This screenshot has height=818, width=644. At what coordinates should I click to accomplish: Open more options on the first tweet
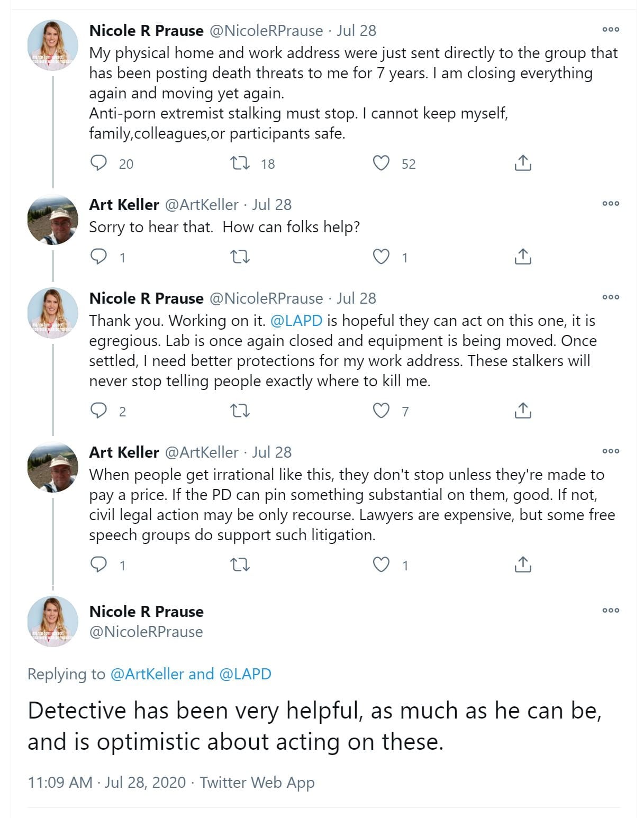[x=611, y=30]
